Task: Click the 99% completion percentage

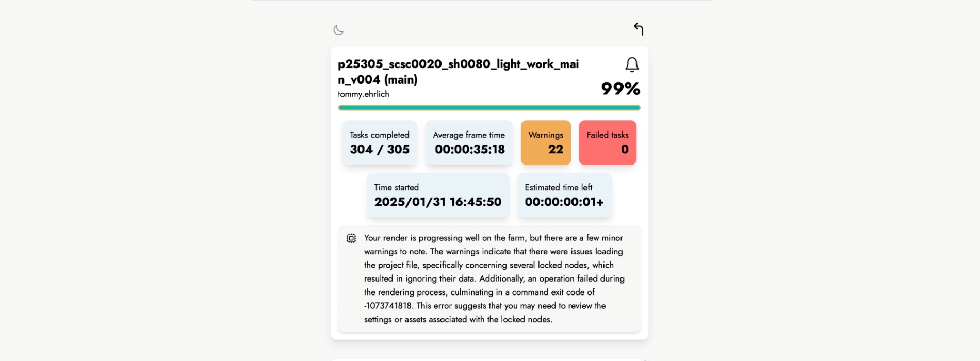Action: pyautogui.click(x=620, y=89)
